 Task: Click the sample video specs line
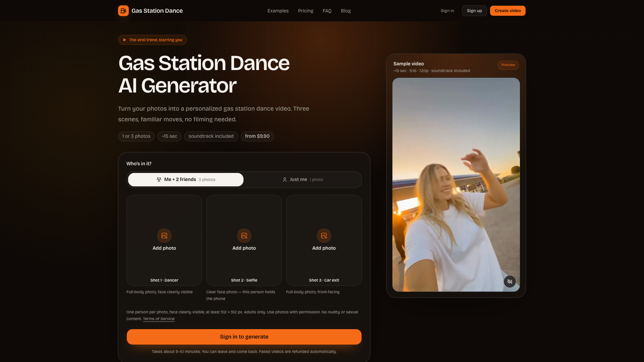pos(432,71)
